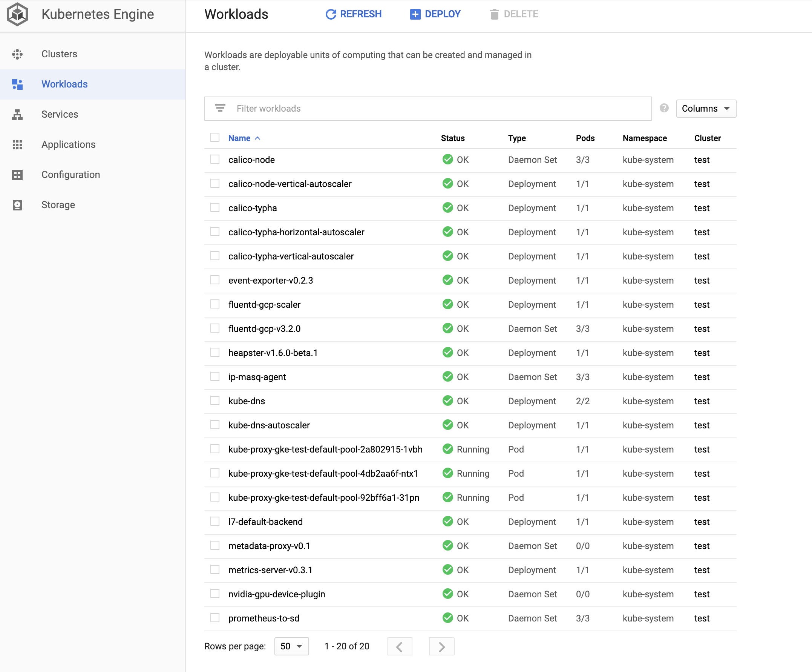Click the Running status icon for kube-proxy 1vbh
The width and height of the screenshot is (812, 672).
[x=448, y=449]
